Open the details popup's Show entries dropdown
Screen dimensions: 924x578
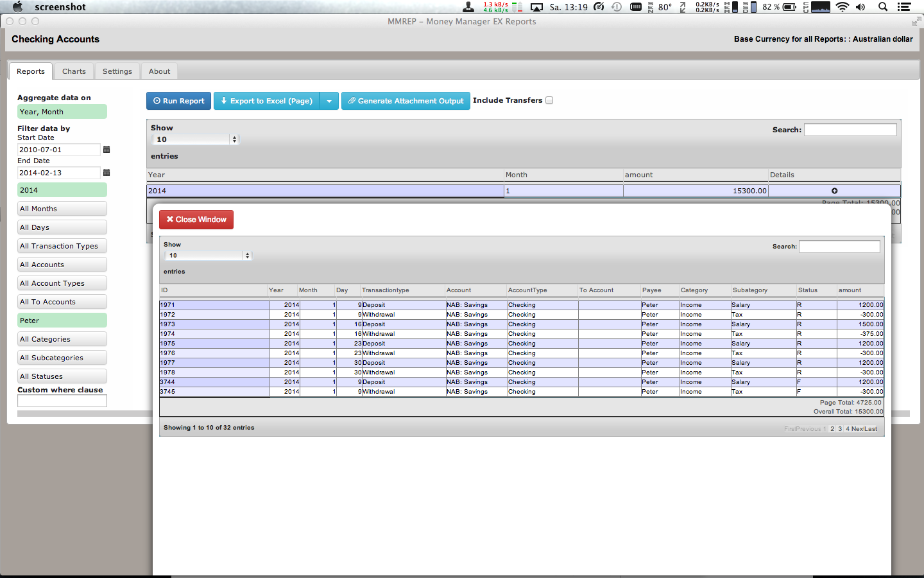point(209,256)
